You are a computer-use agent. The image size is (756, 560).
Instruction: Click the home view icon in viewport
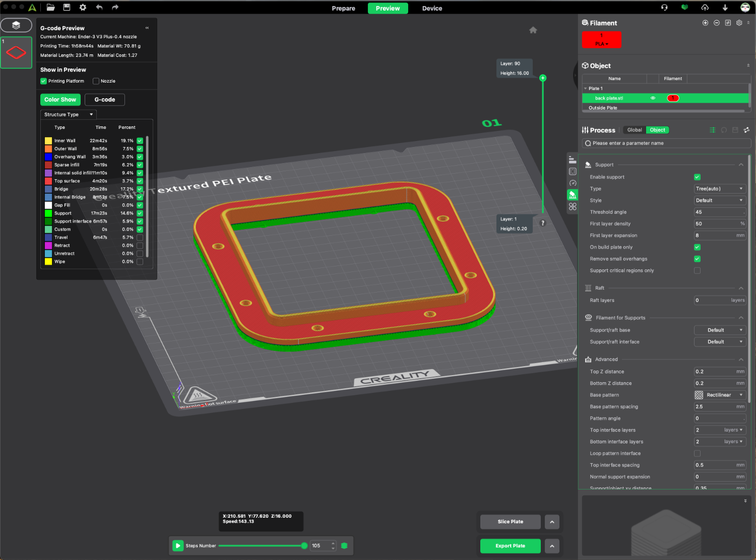[x=533, y=30]
